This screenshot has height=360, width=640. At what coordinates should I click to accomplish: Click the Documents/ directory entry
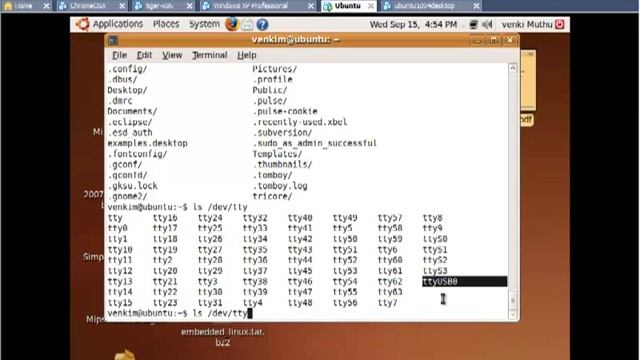click(x=132, y=111)
